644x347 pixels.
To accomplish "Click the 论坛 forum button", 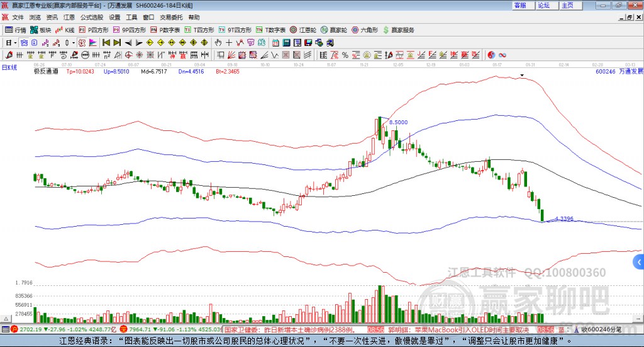I will tap(543, 5).
